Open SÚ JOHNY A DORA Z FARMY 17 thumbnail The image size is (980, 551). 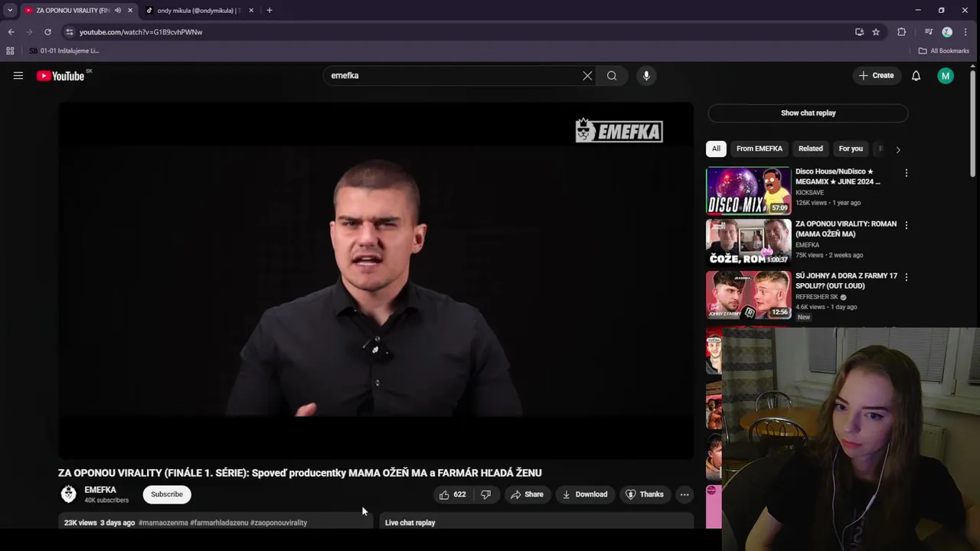click(x=748, y=295)
